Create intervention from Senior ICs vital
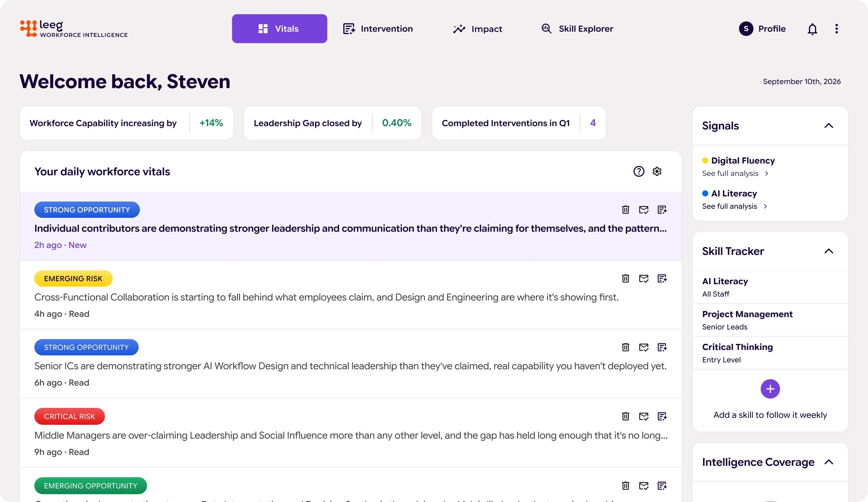Image resolution: width=868 pixels, height=502 pixels. [662, 347]
